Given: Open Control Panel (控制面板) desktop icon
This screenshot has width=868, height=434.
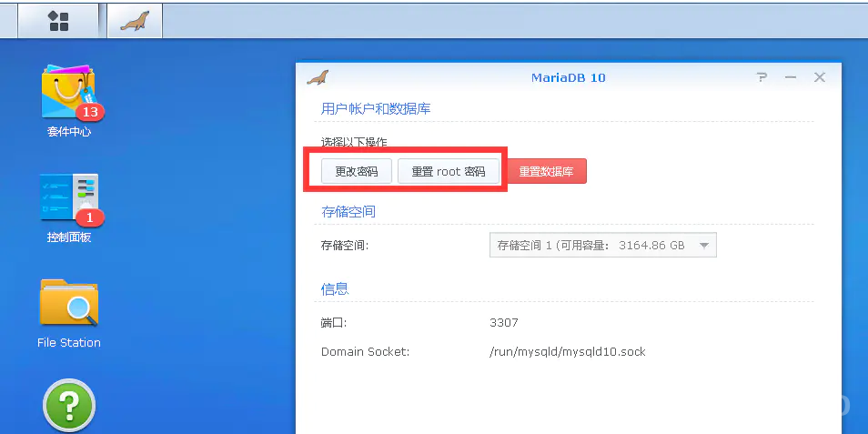Looking at the screenshot, I should click(x=69, y=198).
